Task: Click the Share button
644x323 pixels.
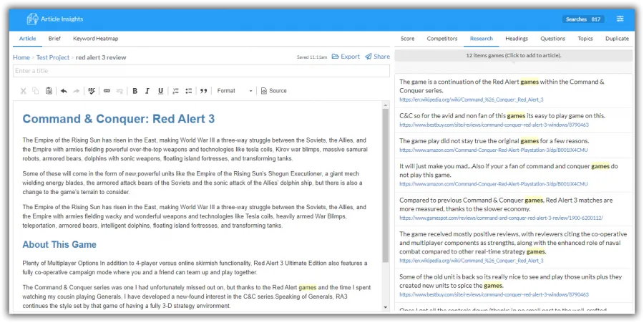Action: pyautogui.click(x=377, y=57)
